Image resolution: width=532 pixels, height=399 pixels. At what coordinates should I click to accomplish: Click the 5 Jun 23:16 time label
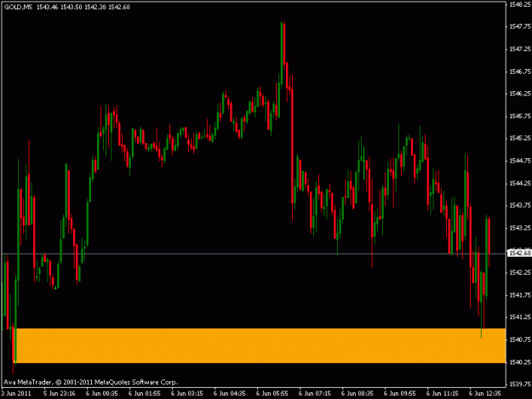pyautogui.click(x=59, y=394)
